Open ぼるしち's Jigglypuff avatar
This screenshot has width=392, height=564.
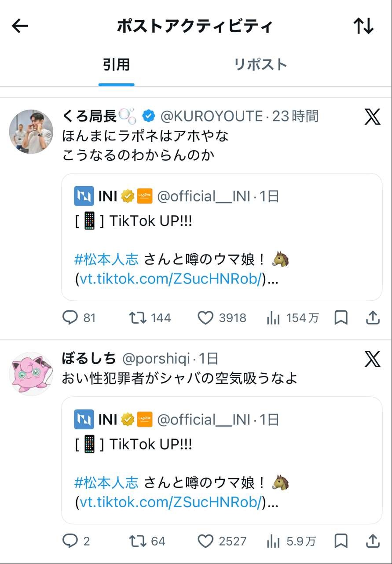pyautogui.click(x=31, y=373)
